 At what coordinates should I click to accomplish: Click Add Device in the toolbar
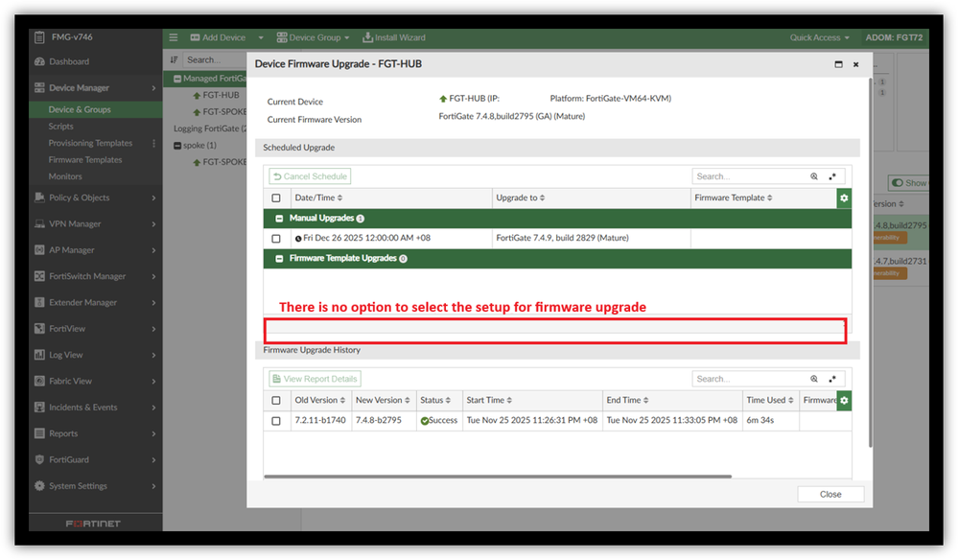218,37
